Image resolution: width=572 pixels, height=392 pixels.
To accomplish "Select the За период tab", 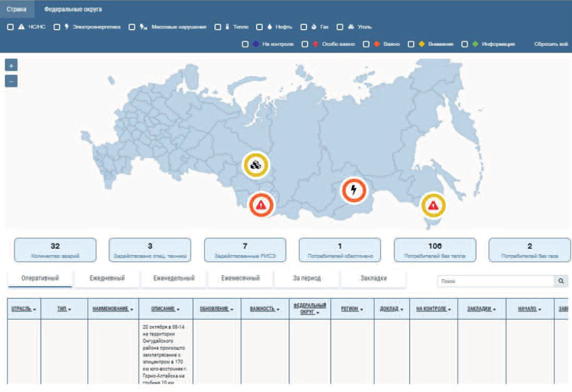I will [307, 279].
